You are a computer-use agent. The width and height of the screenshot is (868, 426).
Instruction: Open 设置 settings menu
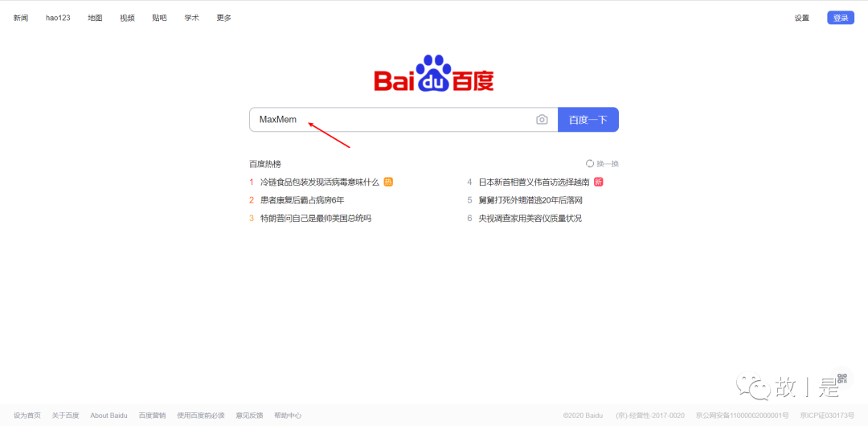click(x=801, y=18)
